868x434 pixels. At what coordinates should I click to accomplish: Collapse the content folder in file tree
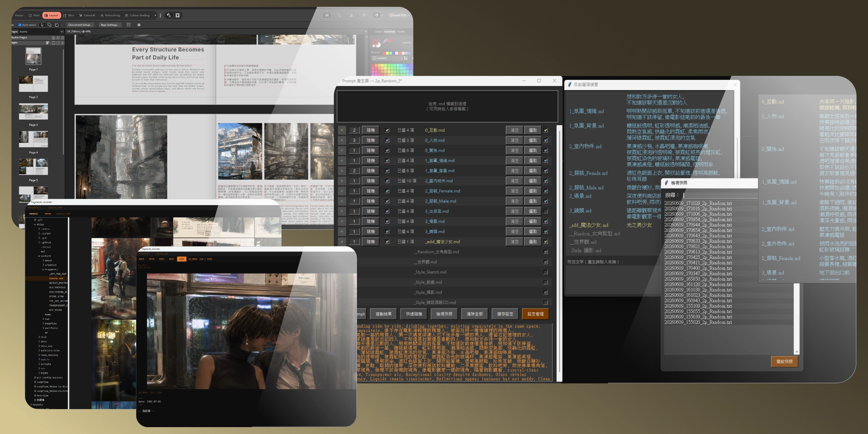pyautogui.click(x=39, y=256)
